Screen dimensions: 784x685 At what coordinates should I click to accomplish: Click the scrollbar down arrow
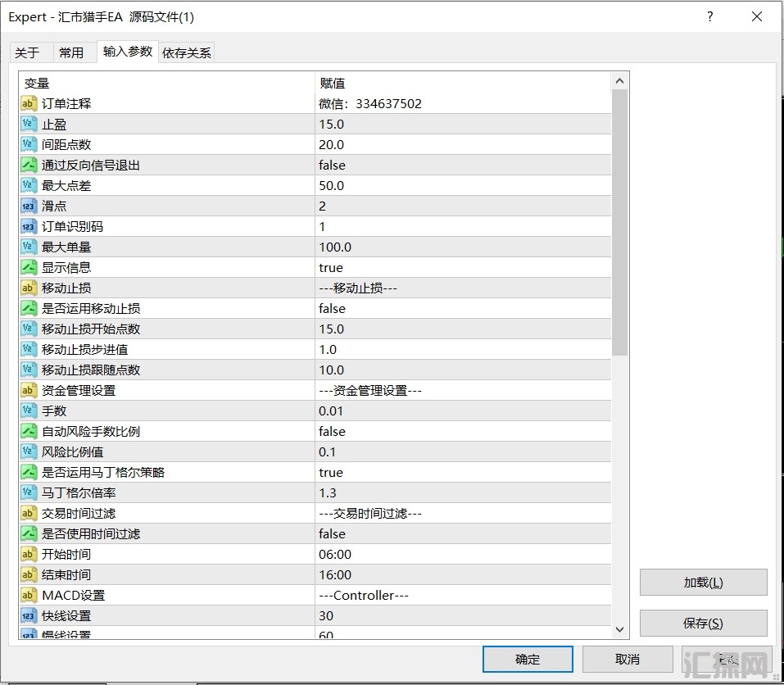(x=619, y=629)
